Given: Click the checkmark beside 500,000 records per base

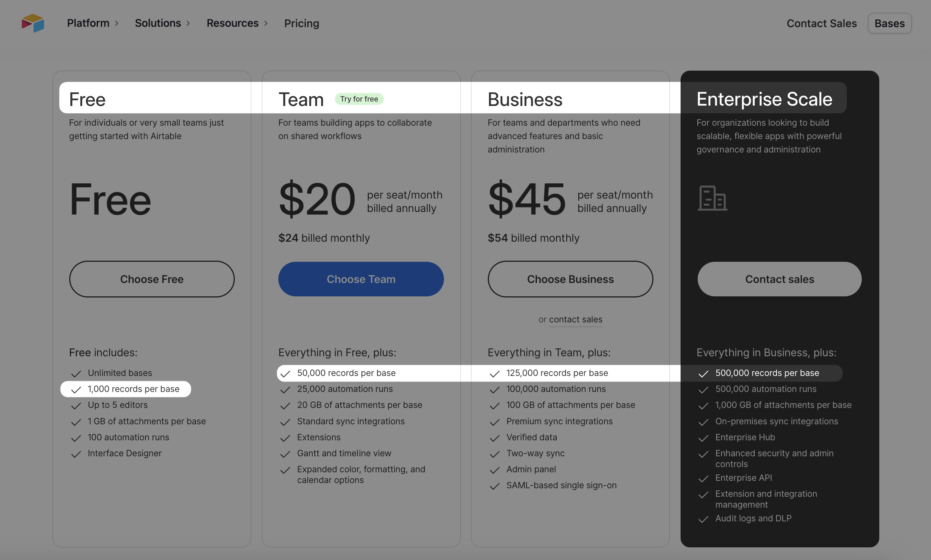Looking at the screenshot, I should 704,374.
